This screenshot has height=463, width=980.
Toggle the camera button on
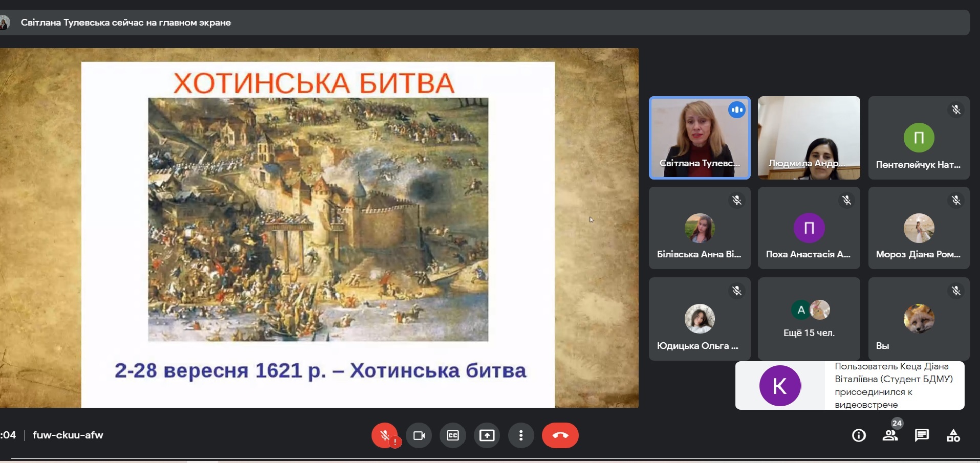tap(419, 435)
